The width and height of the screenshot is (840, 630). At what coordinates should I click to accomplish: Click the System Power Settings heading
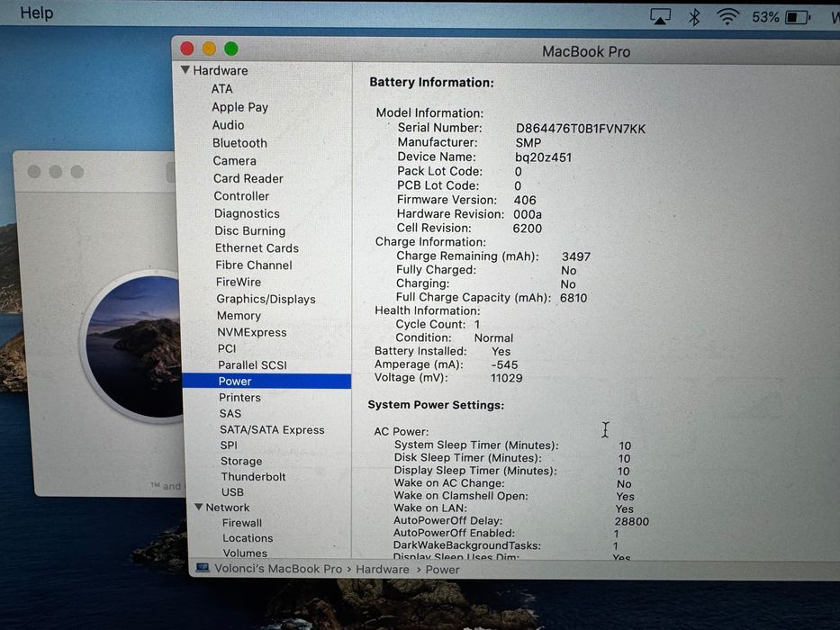pyautogui.click(x=436, y=405)
